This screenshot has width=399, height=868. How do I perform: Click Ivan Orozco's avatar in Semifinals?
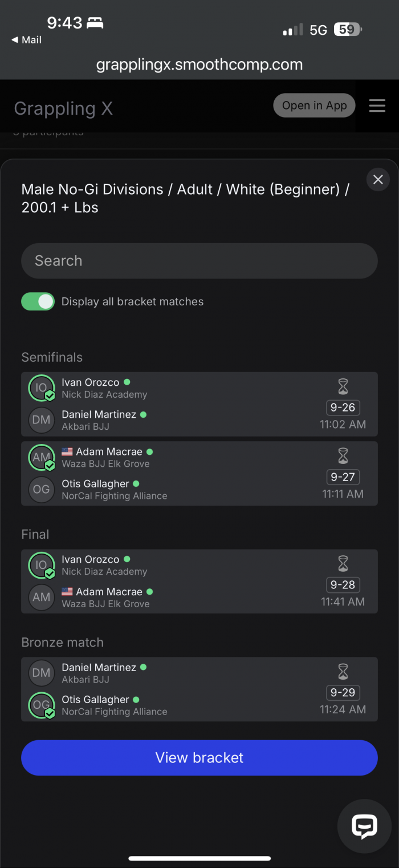41,388
